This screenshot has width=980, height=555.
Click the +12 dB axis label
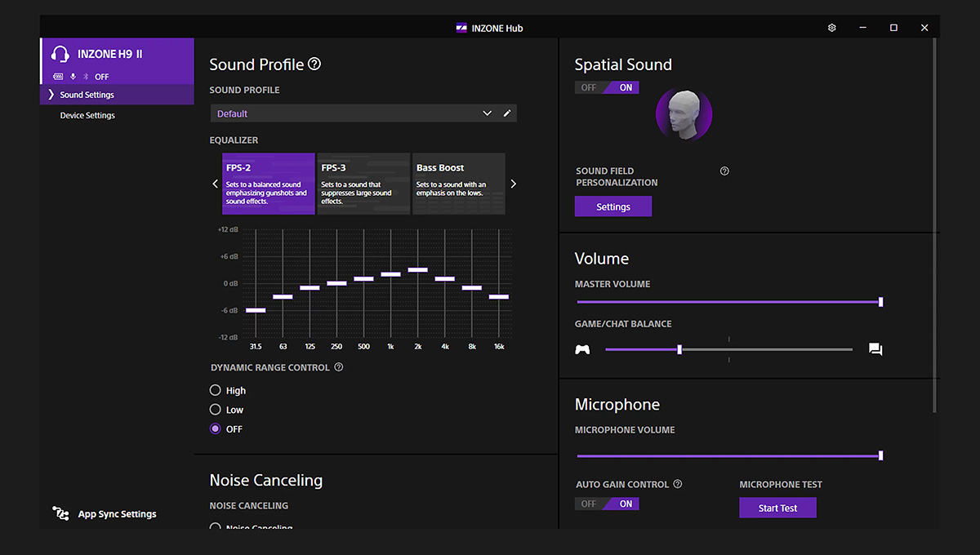click(228, 229)
